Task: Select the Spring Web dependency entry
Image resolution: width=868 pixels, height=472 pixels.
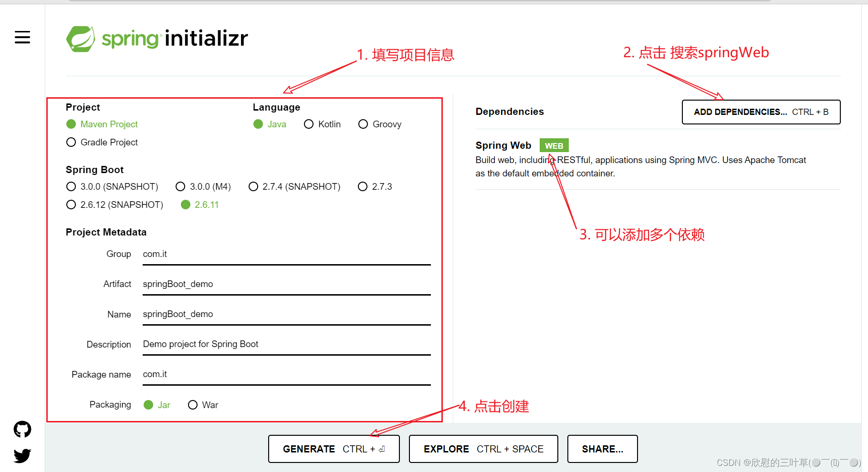Action: pyautogui.click(x=658, y=160)
